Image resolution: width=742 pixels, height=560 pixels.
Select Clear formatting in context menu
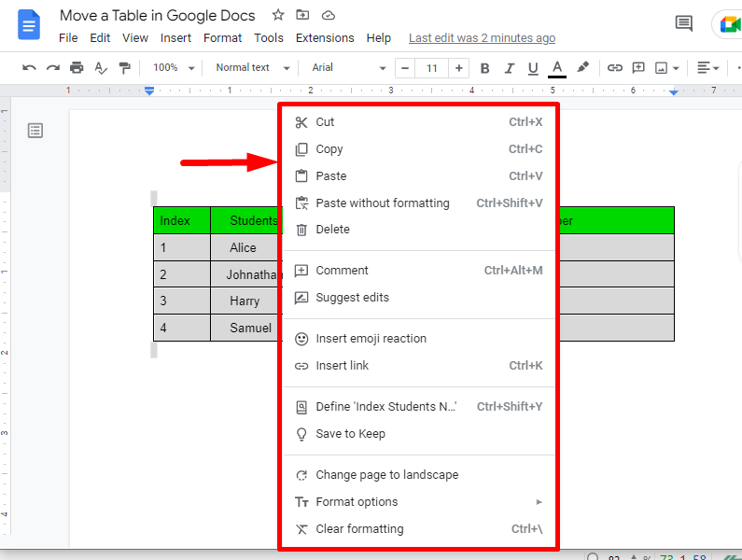(419, 529)
